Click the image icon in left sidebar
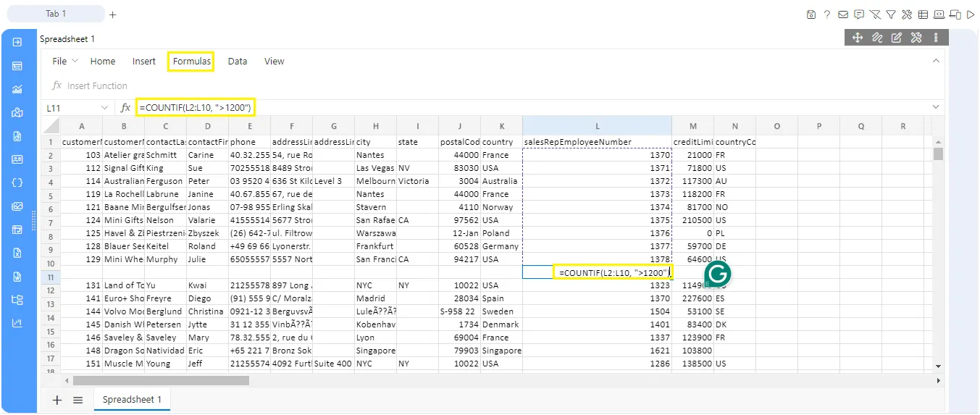 [17, 206]
